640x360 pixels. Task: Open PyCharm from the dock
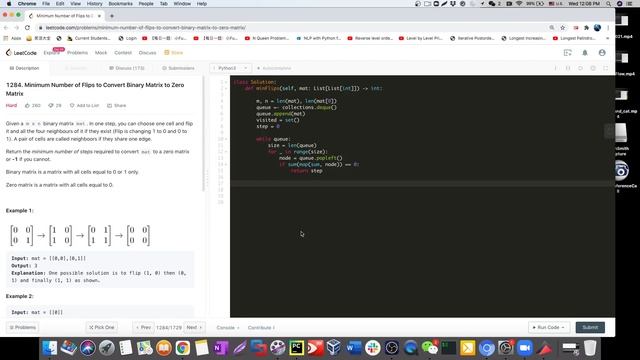(x=296, y=348)
